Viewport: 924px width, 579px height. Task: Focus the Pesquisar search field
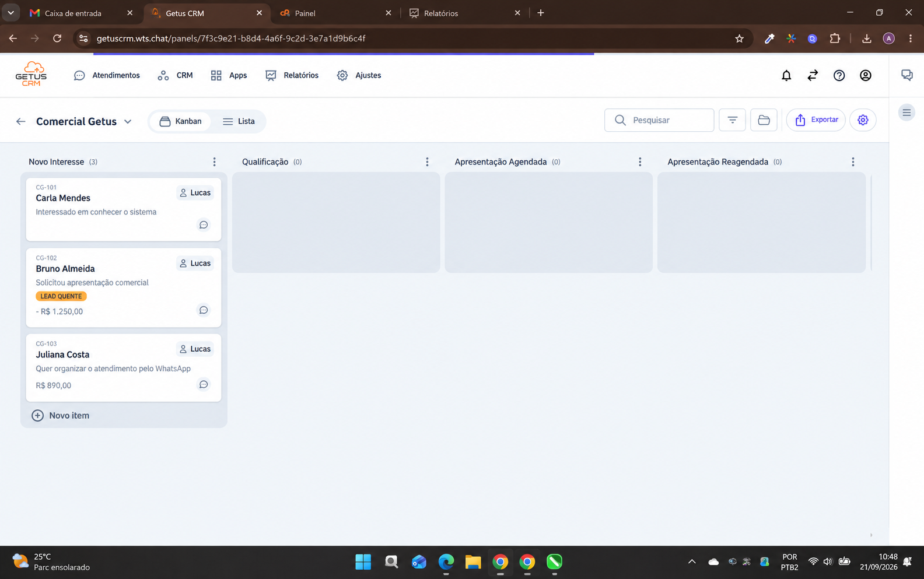659,120
